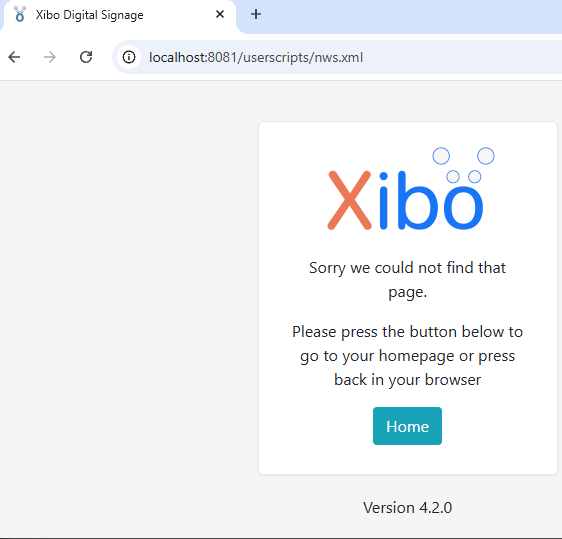Image resolution: width=562 pixels, height=539 pixels.
Task: Open a new tab with plus icon
Action: (256, 14)
